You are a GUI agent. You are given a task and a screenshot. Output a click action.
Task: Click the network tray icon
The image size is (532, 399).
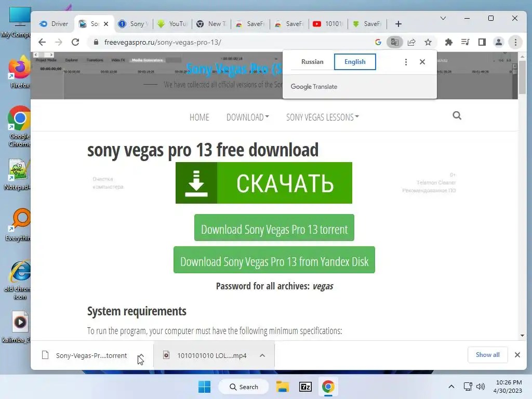pos(468,387)
